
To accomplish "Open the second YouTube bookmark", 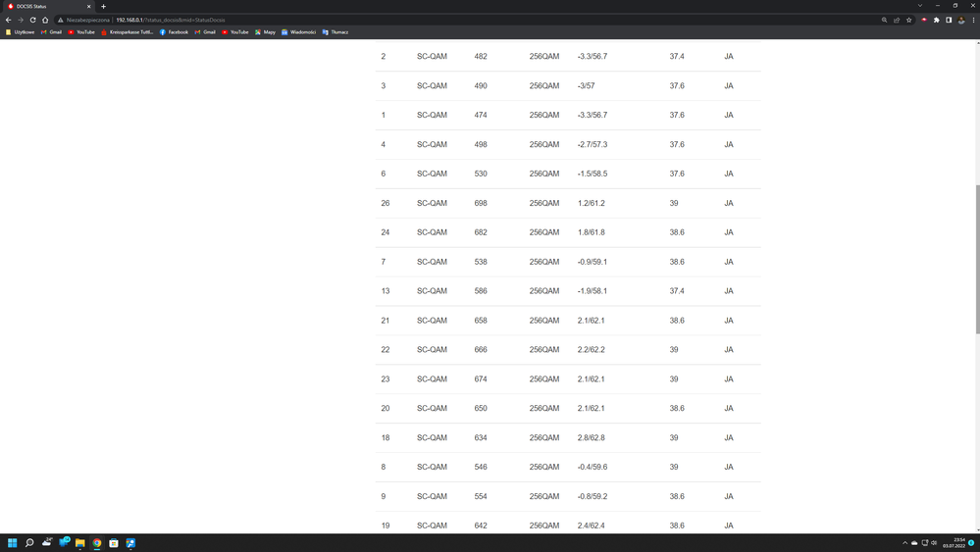I will 235,31.
